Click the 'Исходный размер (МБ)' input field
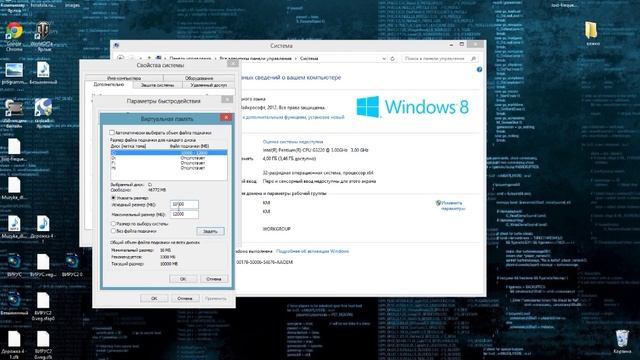The width and height of the screenshot is (640, 360). pyautogui.click(x=184, y=204)
